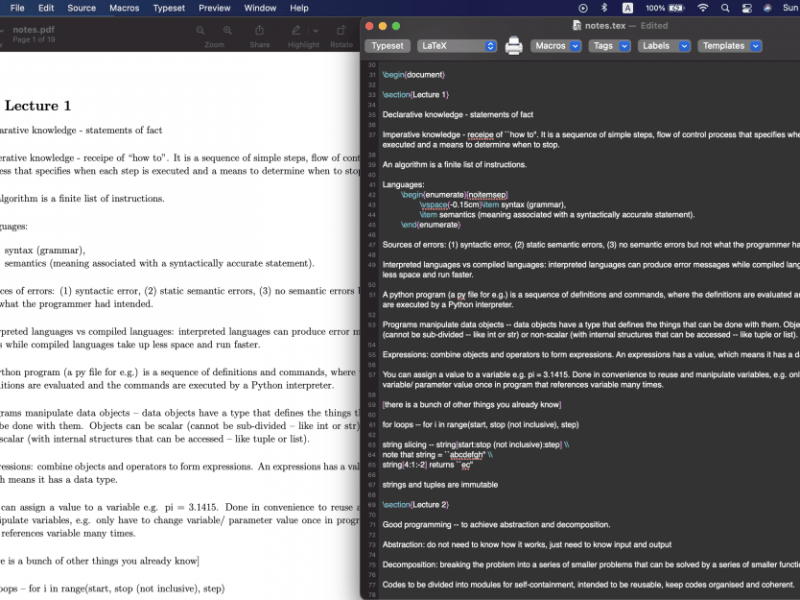Click the Bluetooth icon in menu bar
This screenshot has width=800, height=600.
click(604, 8)
